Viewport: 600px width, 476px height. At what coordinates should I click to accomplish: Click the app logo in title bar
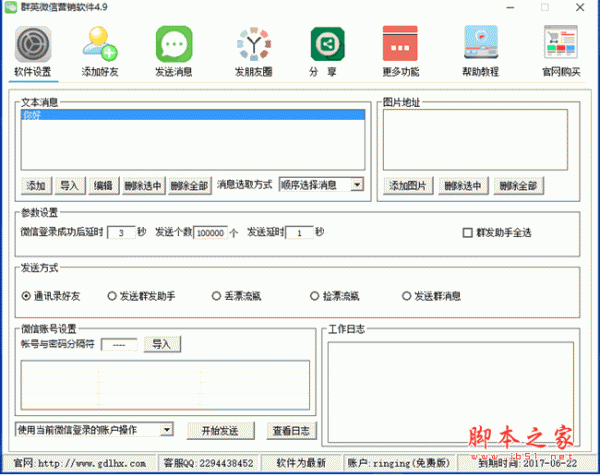pos(11,7)
